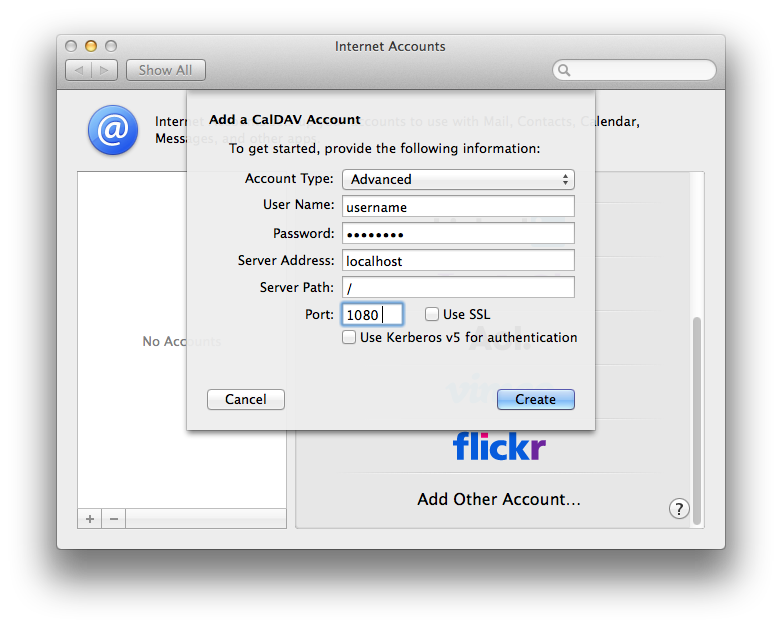Click into the Password field

(458, 233)
